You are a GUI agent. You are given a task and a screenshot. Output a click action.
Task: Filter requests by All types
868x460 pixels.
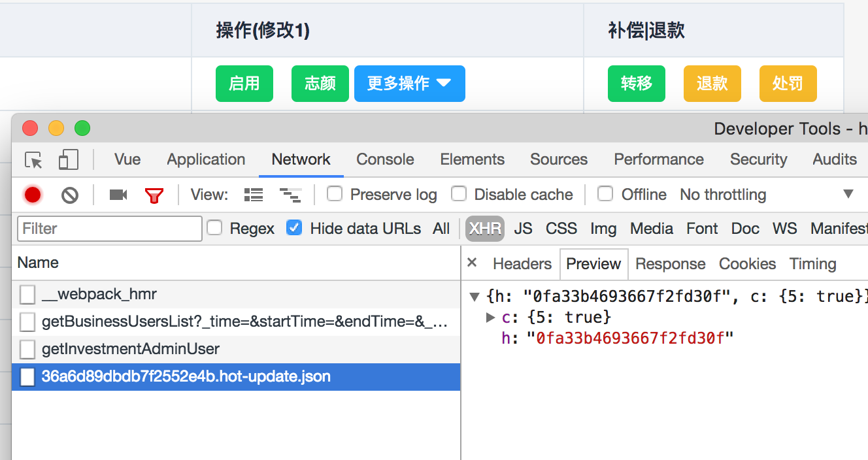(x=441, y=229)
